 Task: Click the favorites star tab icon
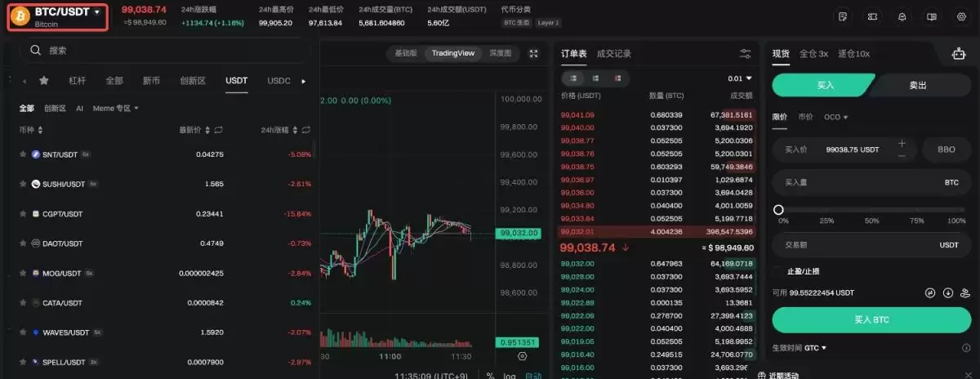click(44, 81)
